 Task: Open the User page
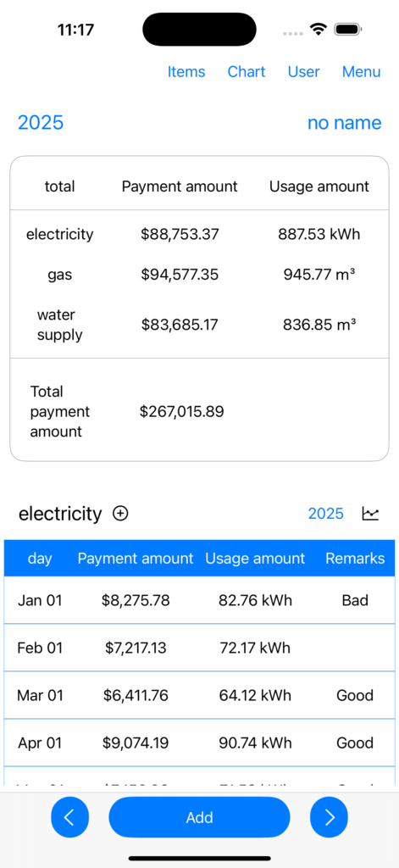(x=304, y=72)
